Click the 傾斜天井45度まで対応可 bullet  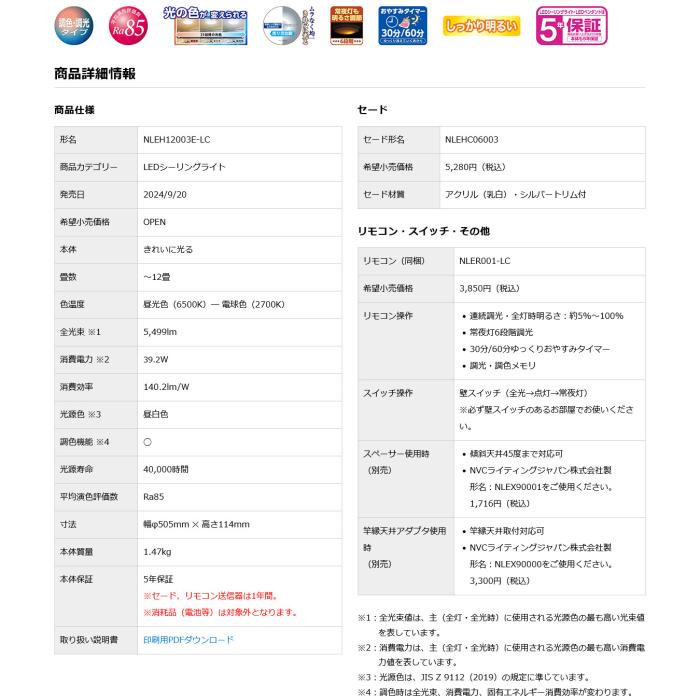click(516, 454)
